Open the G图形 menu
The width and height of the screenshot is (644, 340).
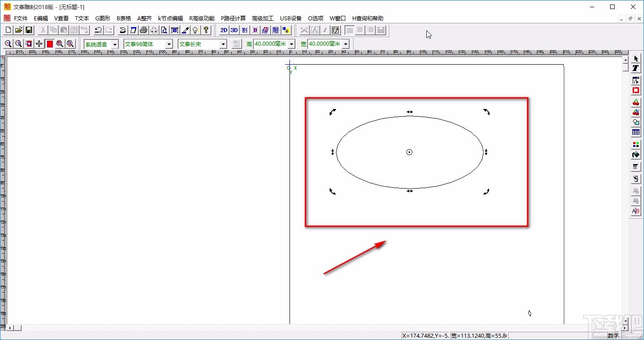pyautogui.click(x=103, y=19)
